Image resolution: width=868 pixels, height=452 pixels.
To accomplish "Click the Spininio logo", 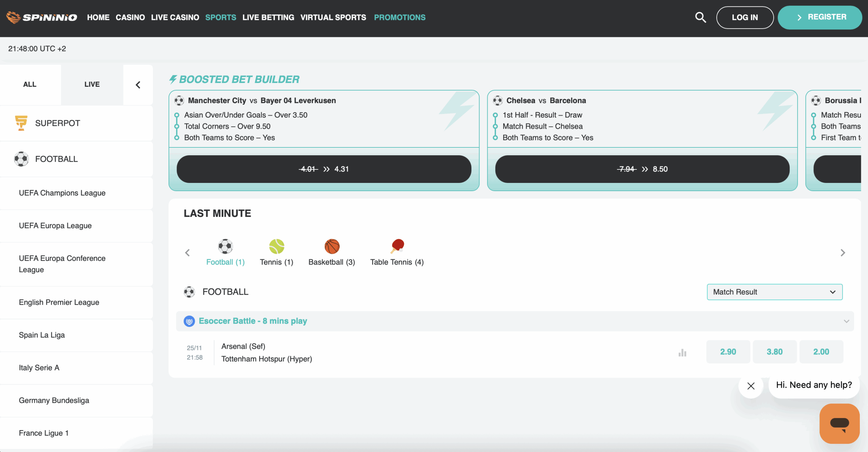I will tap(42, 17).
